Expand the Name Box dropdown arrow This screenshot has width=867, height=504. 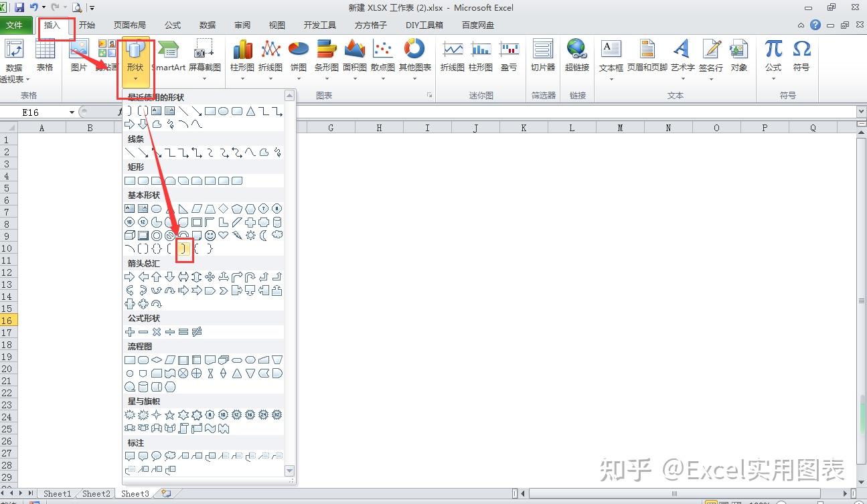[x=72, y=112]
